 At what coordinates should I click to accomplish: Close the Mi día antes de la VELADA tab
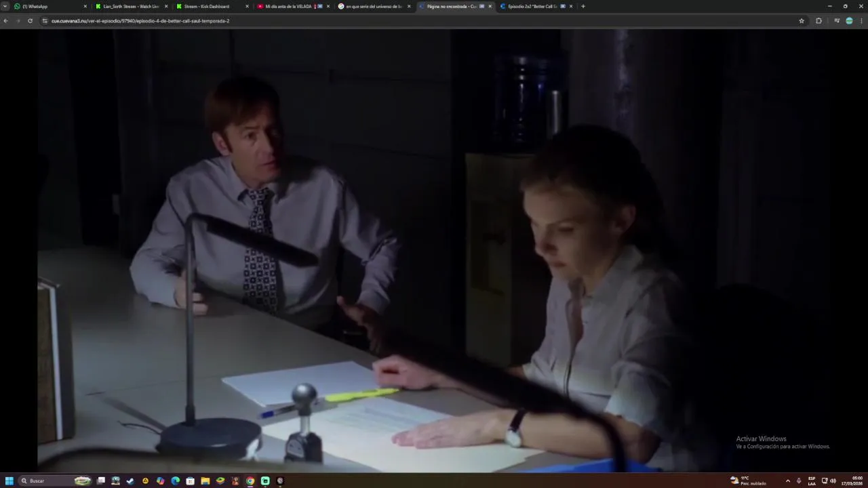pos(328,6)
